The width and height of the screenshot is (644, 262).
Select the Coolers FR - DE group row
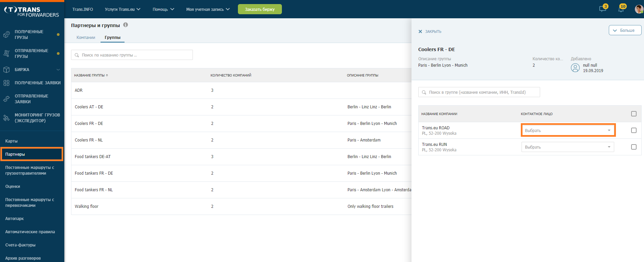pos(241,124)
